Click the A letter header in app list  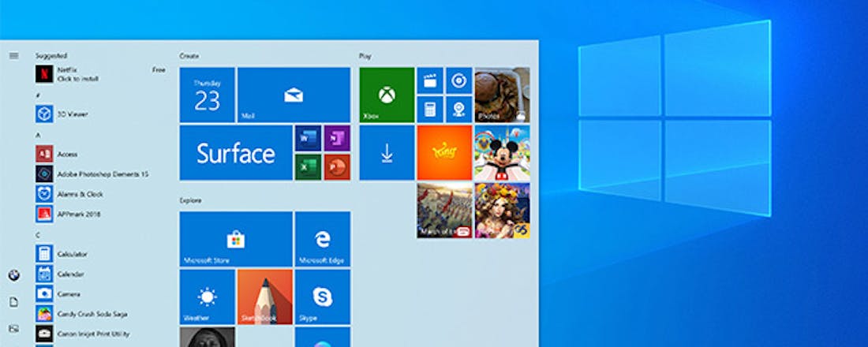click(38, 135)
